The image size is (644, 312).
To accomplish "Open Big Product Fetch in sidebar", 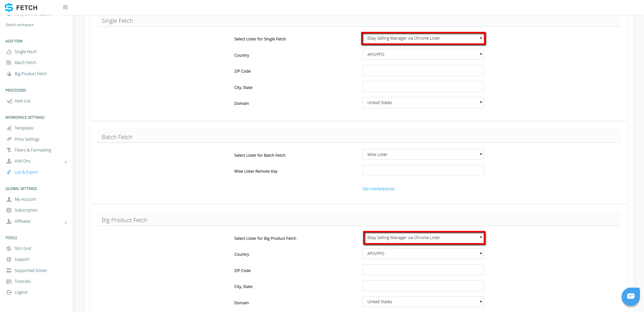I will click(x=31, y=74).
